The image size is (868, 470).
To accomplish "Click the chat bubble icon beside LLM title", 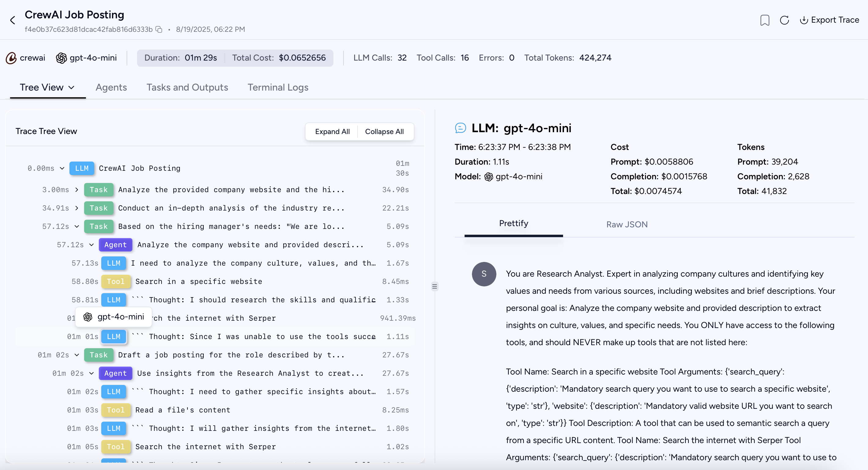I will pyautogui.click(x=460, y=128).
